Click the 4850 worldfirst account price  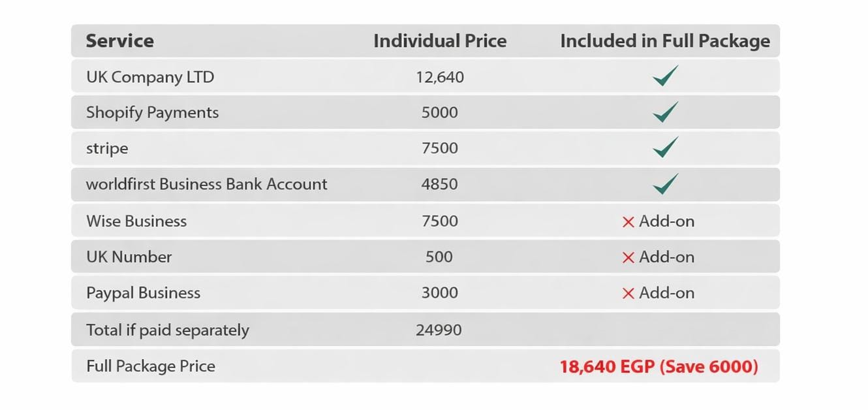point(440,184)
